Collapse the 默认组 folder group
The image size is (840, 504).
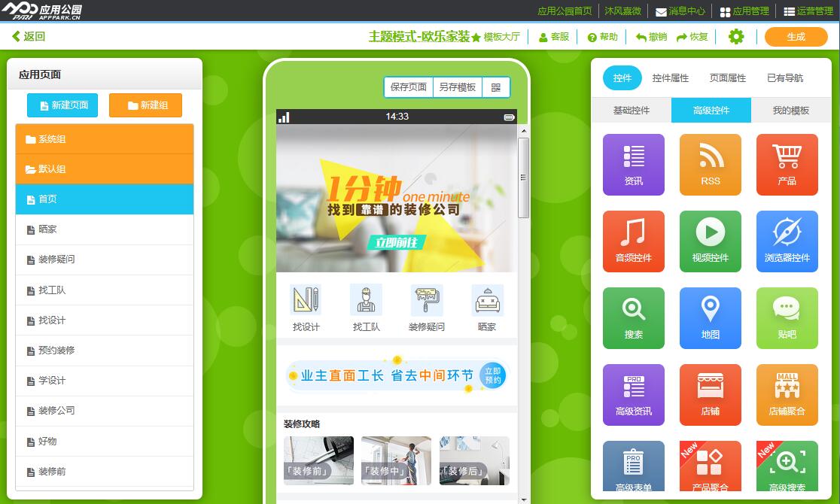coord(105,169)
